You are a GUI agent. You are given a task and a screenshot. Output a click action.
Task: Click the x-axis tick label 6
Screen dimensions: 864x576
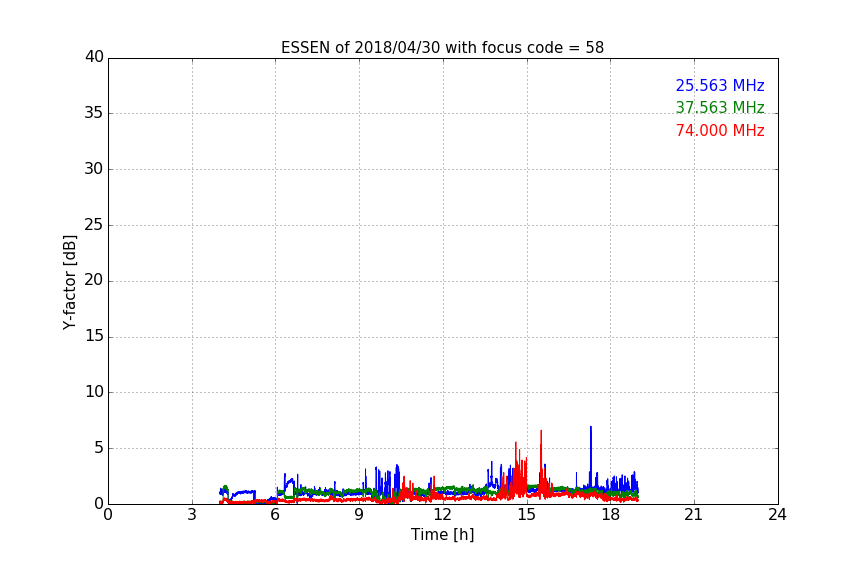(275, 515)
